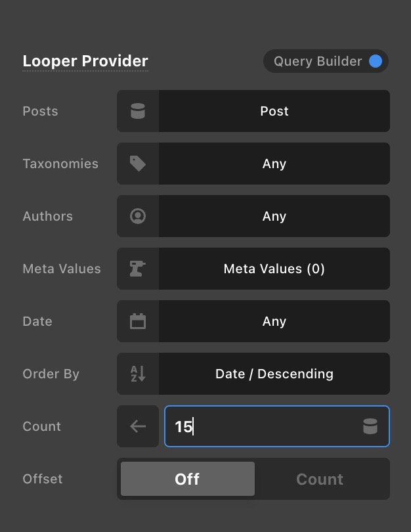Viewport: 411px width, 532px height.
Task: Click the Posts database icon
Action: (x=138, y=111)
